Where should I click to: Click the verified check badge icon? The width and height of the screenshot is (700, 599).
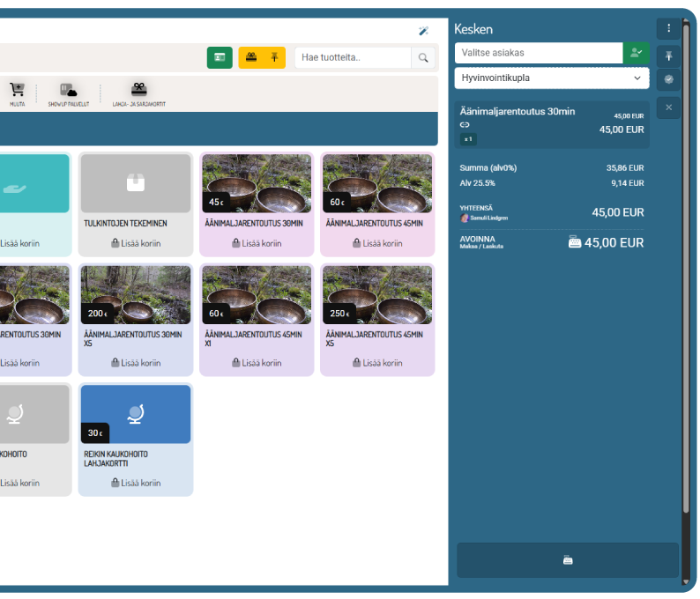668,79
